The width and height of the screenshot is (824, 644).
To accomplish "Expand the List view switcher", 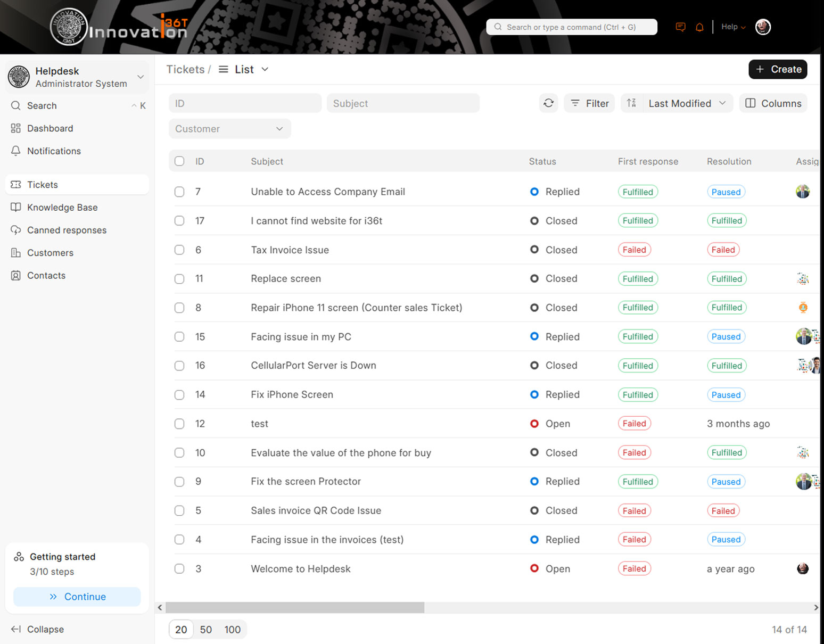I will [x=244, y=70].
